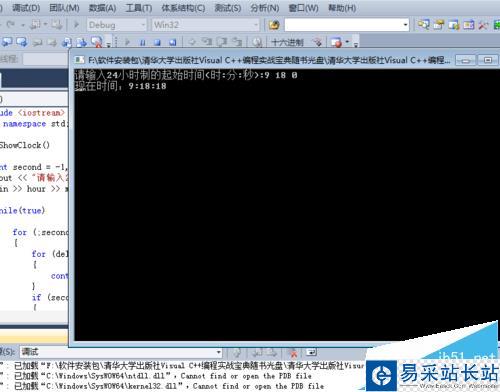Open the 体系结构(C) menu
The height and width of the screenshot is (392, 500).
click(183, 7)
